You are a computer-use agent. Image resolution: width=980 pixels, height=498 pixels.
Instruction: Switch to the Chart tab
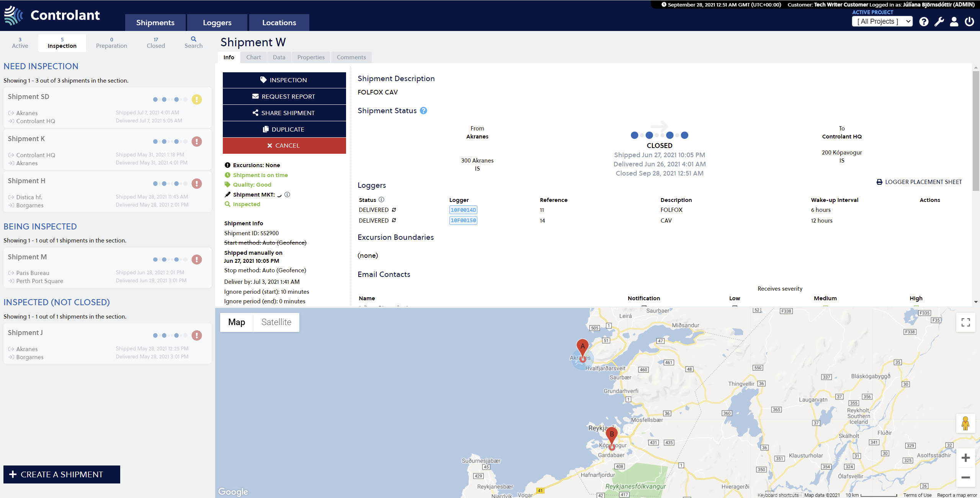[x=253, y=57]
